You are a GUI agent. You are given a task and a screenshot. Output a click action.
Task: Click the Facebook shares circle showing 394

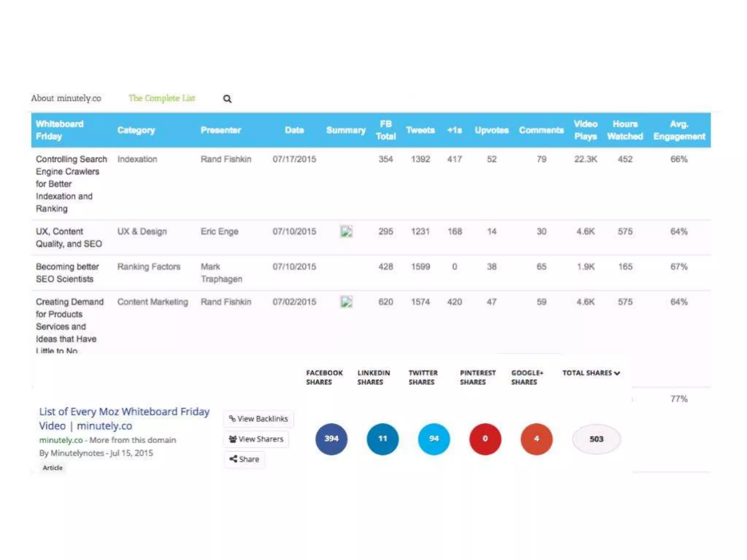331,439
